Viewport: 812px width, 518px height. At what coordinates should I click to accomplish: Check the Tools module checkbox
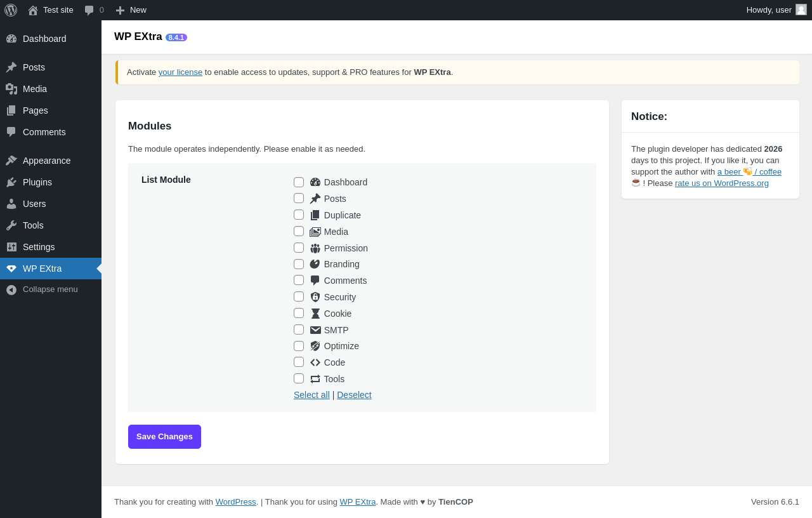tap(299, 378)
